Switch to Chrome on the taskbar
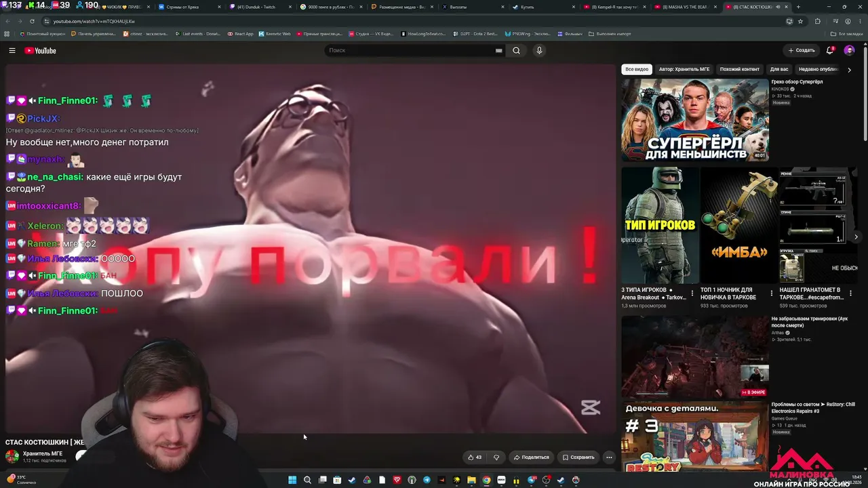This screenshot has width=868, height=488. coord(486,480)
